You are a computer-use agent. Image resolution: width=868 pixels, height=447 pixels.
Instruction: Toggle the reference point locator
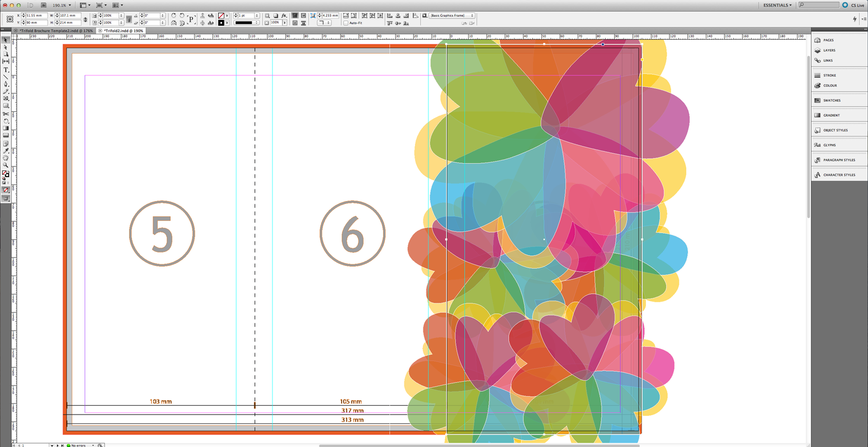pyautogui.click(x=10, y=18)
